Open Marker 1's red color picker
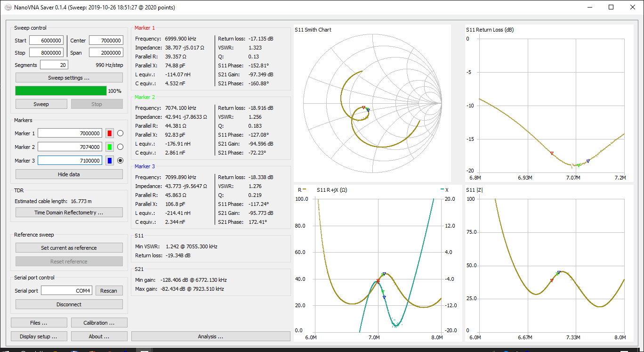Viewport: 644px width, 352px height. click(109, 133)
